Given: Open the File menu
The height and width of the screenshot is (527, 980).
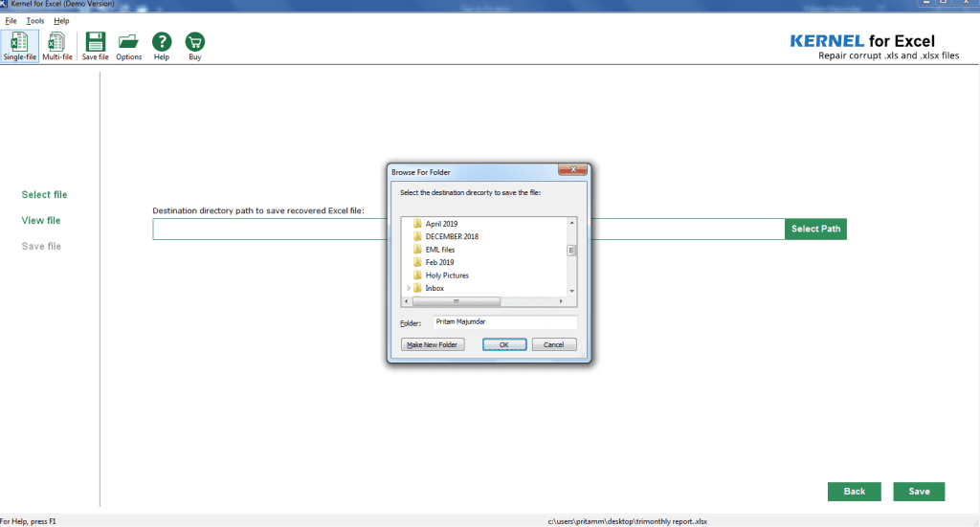Looking at the screenshot, I should (11, 20).
